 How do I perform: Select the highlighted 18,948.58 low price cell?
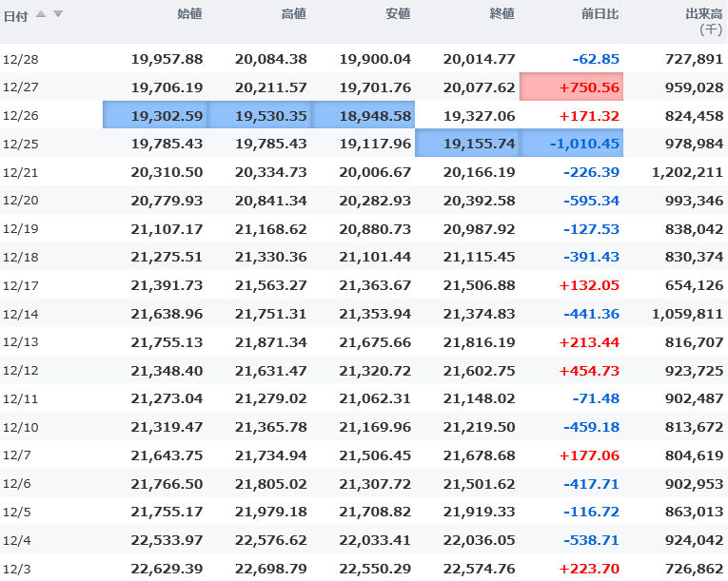click(x=364, y=116)
